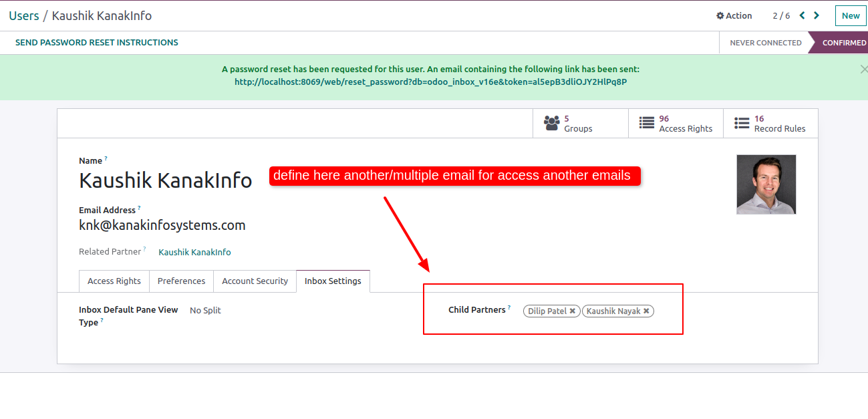Switch to the Access Rights tab
Viewport: 868px width, 419px height.
(x=114, y=281)
